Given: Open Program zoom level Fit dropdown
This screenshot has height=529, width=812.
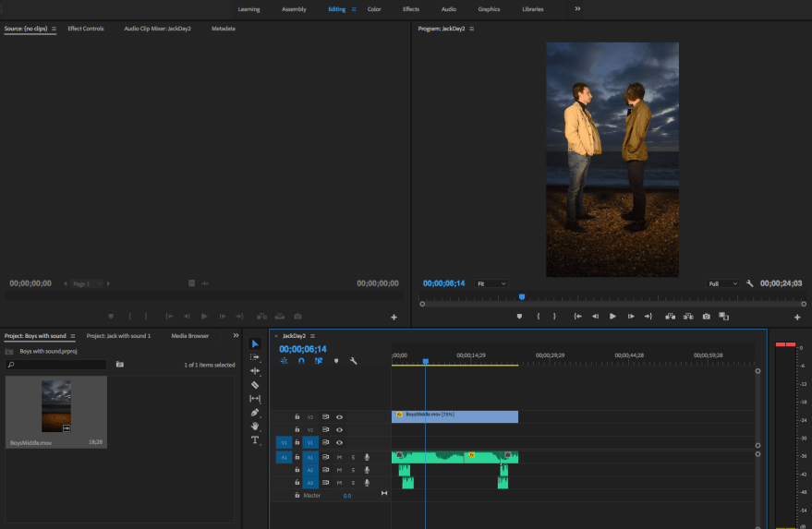Looking at the screenshot, I should coord(491,283).
